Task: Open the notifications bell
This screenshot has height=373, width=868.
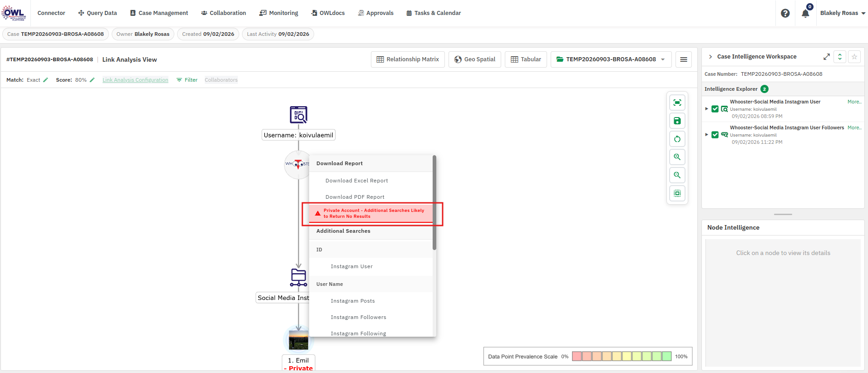Action: point(805,13)
